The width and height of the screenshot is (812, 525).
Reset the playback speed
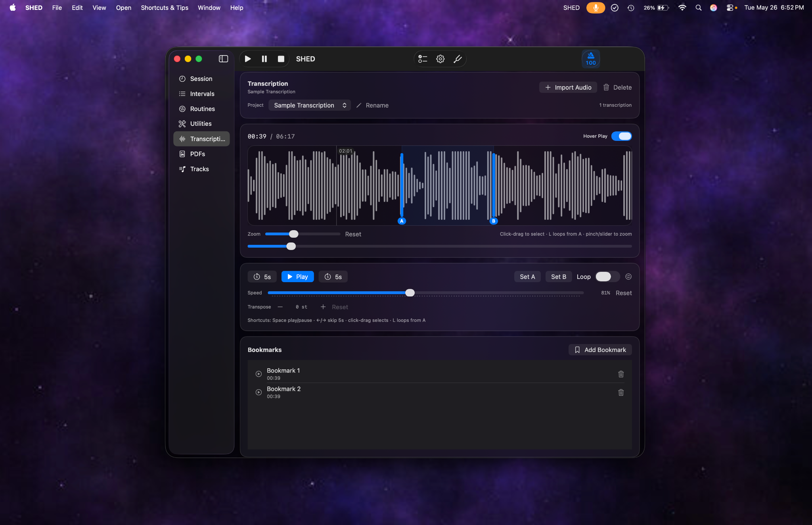(x=624, y=293)
